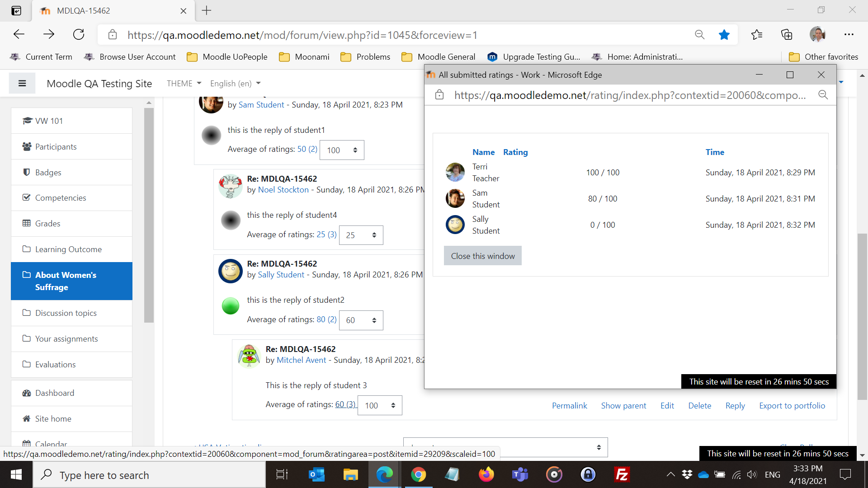Open VW 101 course in sidebar
The width and height of the screenshot is (868, 488).
71,121
